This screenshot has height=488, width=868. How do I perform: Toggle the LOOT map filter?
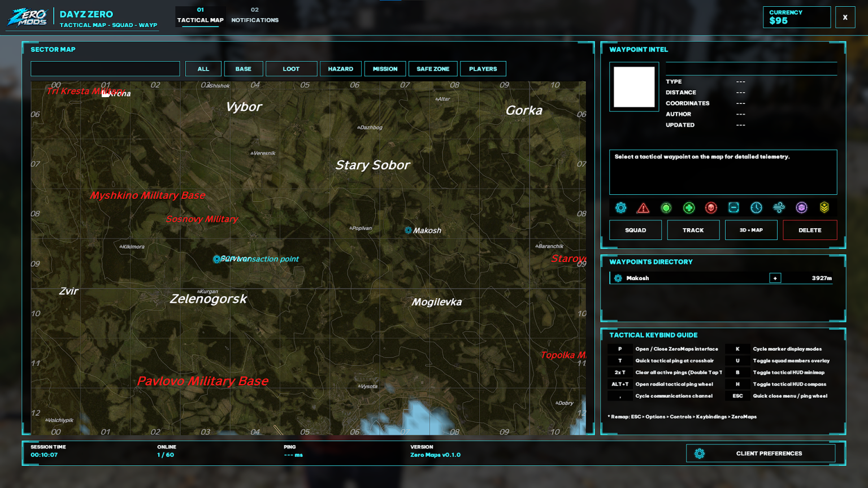coord(292,69)
